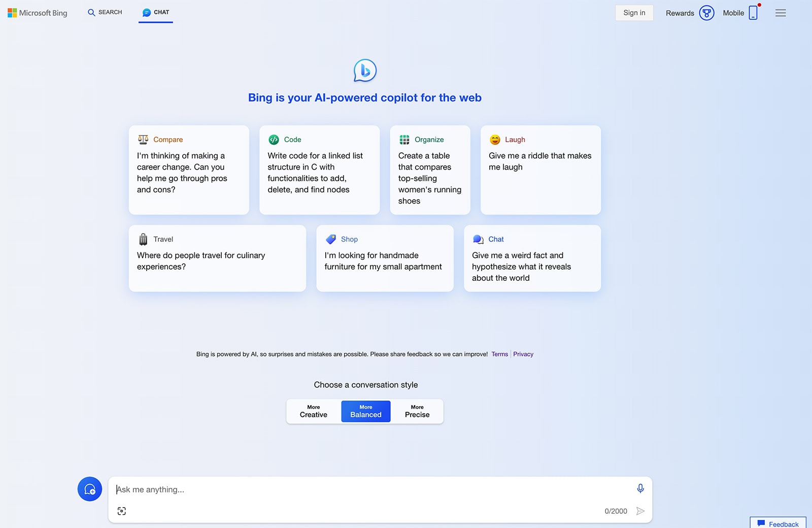Focus the Ask me anything input
Screen dimensions: 812x528
tap(373, 489)
